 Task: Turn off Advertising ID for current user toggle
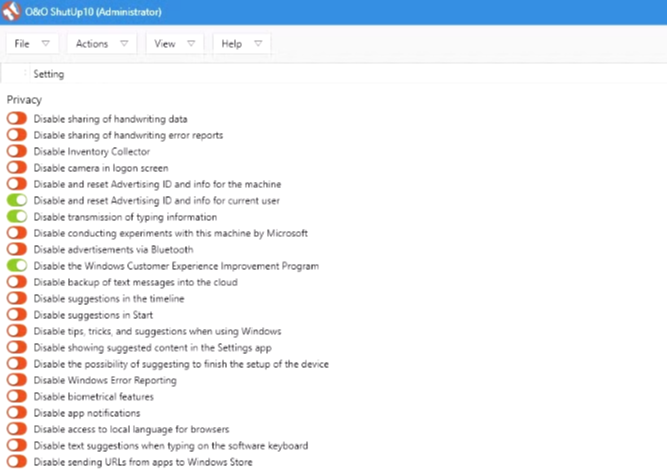(x=17, y=201)
